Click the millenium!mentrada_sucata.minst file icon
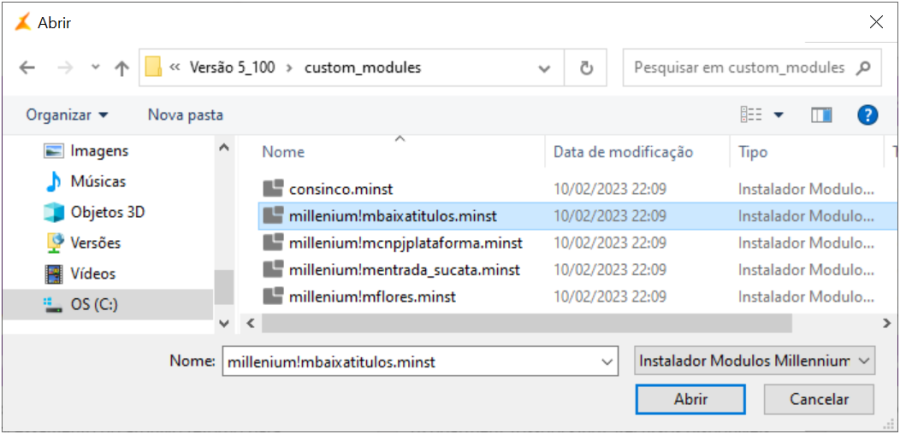This screenshot has height=434, width=900. 273,270
